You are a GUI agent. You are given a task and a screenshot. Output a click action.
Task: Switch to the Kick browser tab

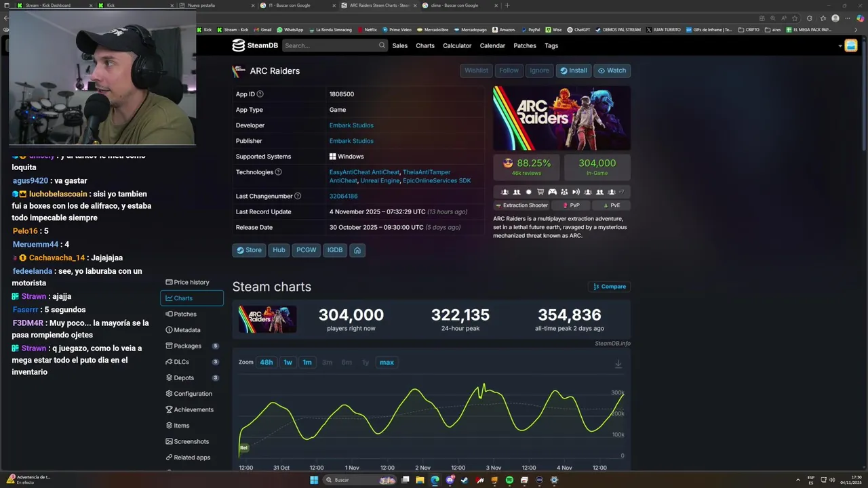click(x=135, y=5)
